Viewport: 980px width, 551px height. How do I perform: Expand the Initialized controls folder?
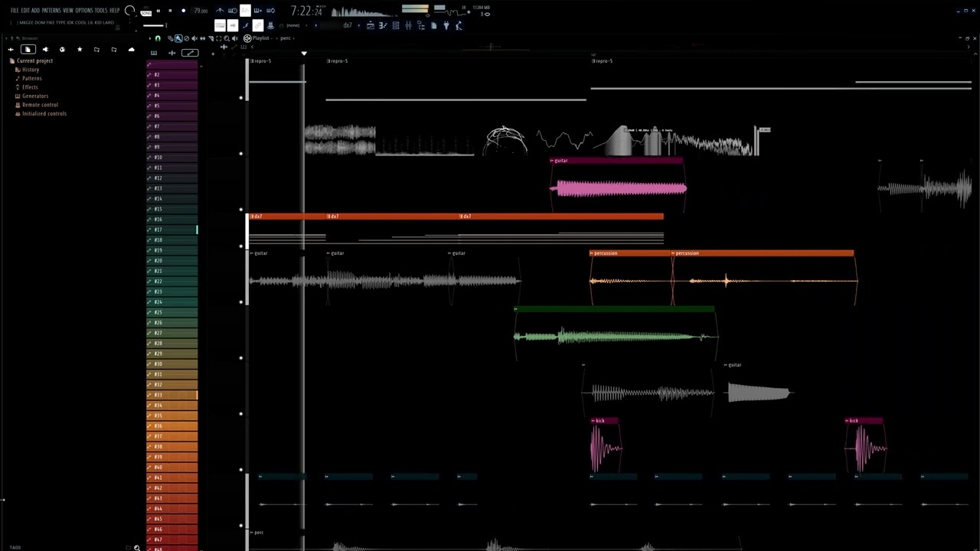(41, 113)
